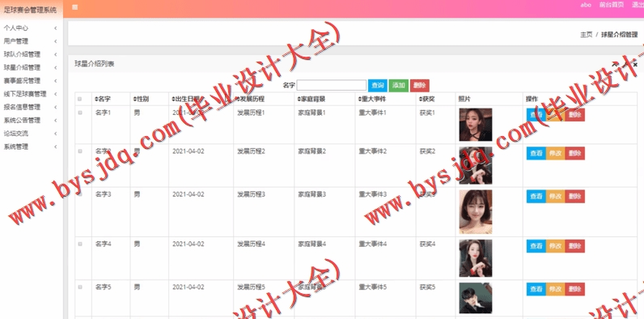This screenshot has height=319, width=644.
Task: Expand the 用户管理 sidebar chevron
Action: pyautogui.click(x=56, y=41)
